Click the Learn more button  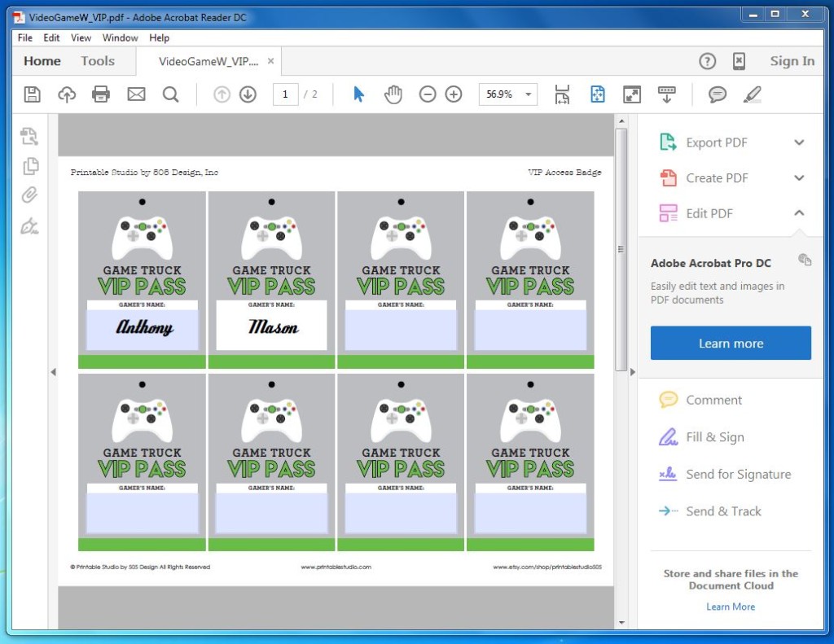point(731,344)
